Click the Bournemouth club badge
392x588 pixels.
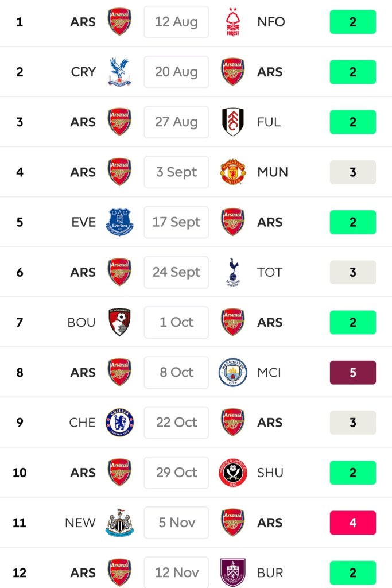[x=119, y=322]
